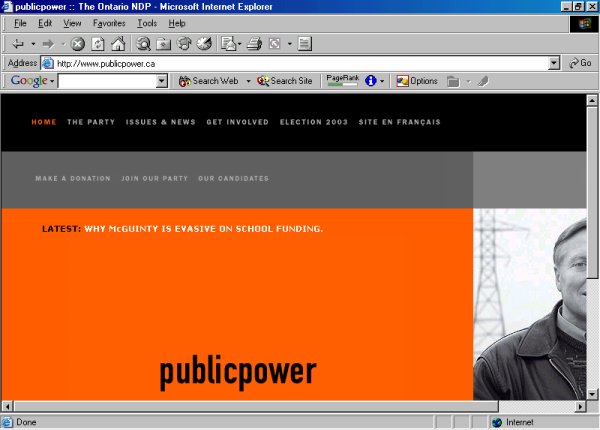Open the Media toolbar icon

[x=184, y=44]
